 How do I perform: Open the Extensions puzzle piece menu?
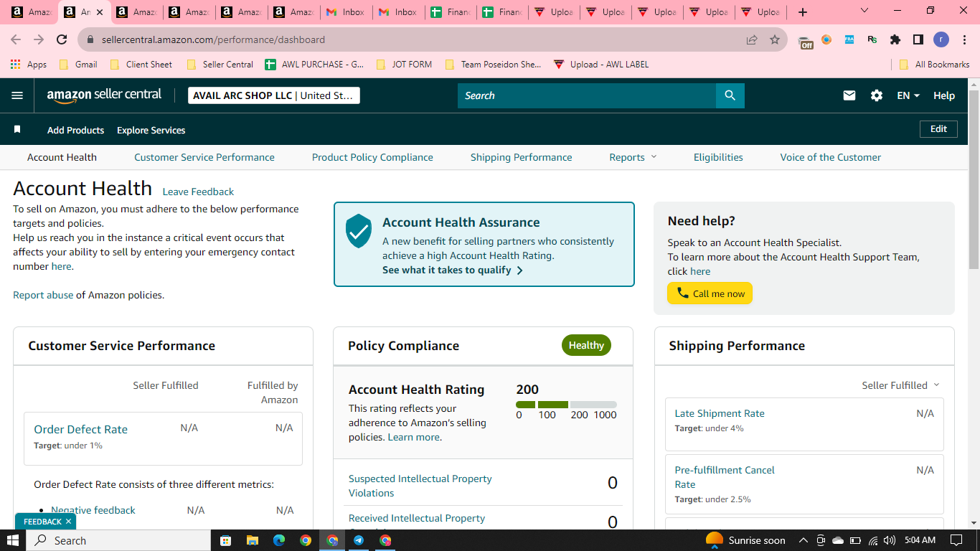895,39
